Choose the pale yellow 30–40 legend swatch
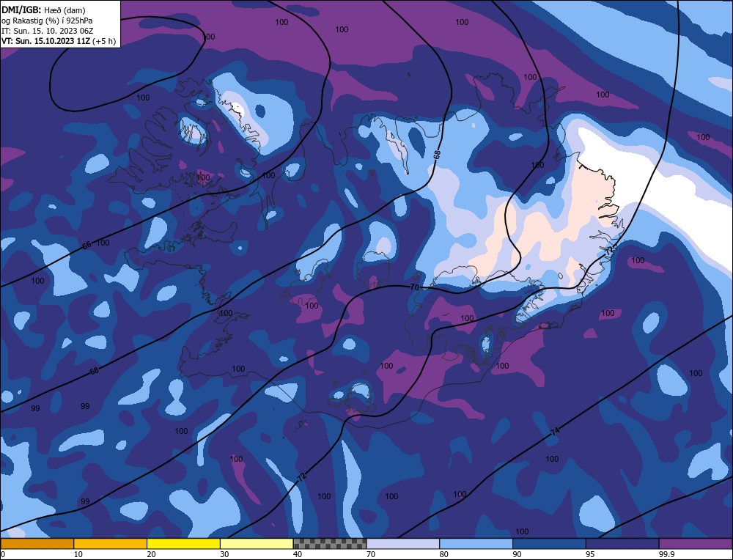Screen dimensions: 733x560 257,544
